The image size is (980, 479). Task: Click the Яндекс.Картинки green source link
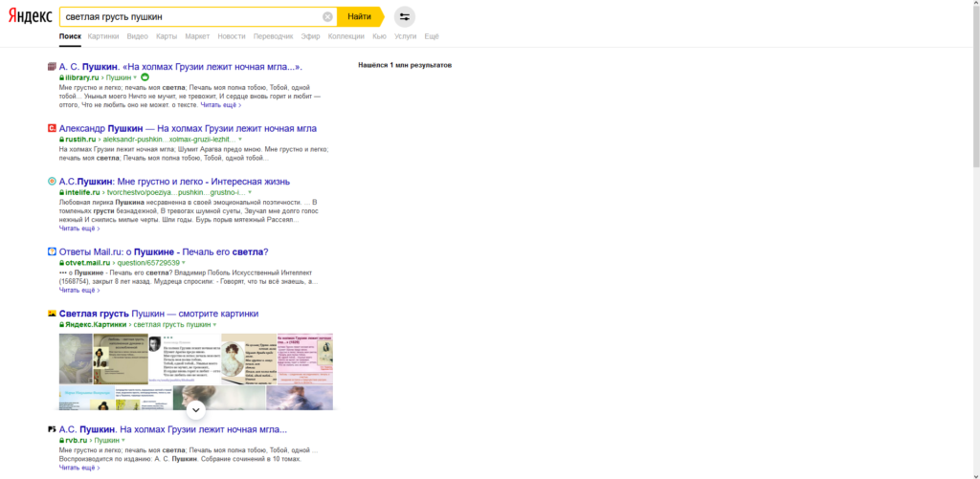96,325
